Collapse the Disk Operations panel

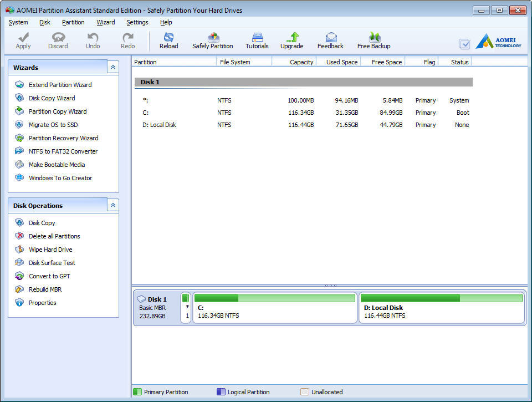tap(113, 205)
